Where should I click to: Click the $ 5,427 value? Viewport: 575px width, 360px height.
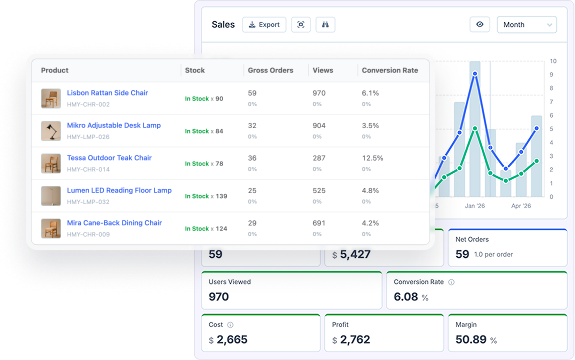tap(351, 254)
